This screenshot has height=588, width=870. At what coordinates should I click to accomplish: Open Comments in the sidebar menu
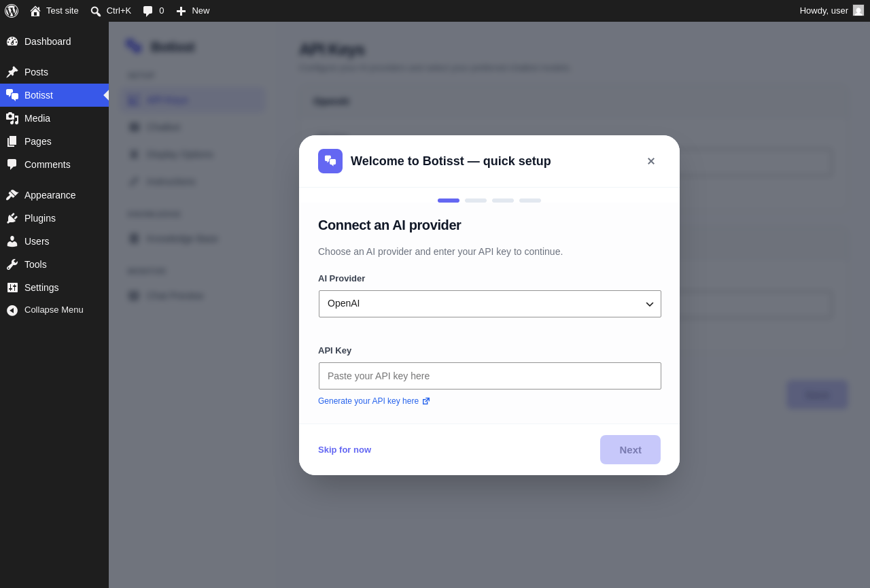coord(54,165)
